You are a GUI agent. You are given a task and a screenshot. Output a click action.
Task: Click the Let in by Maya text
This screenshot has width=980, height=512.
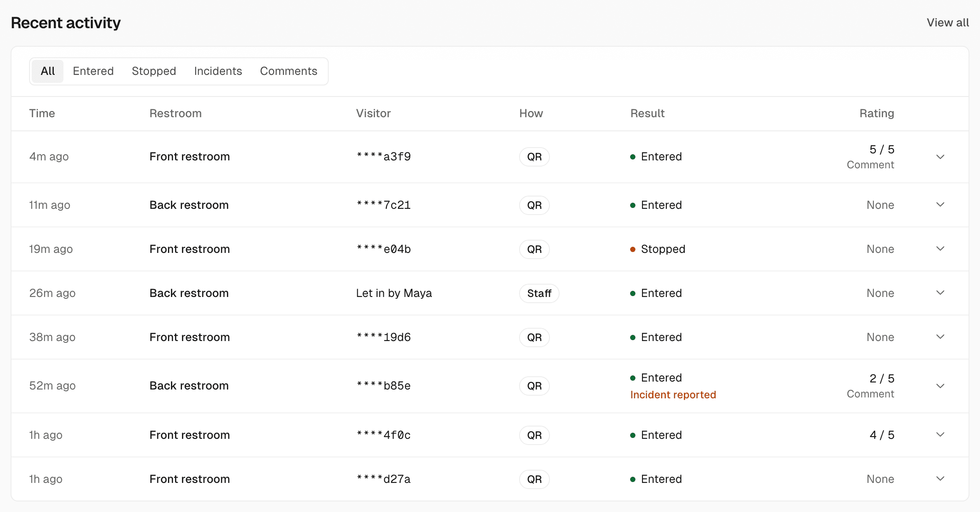pyautogui.click(x=394, y=293)
